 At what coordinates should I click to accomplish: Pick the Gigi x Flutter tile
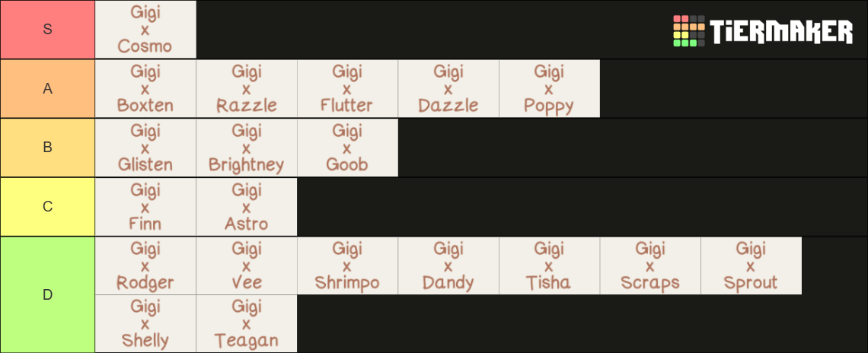click(348, 88)
